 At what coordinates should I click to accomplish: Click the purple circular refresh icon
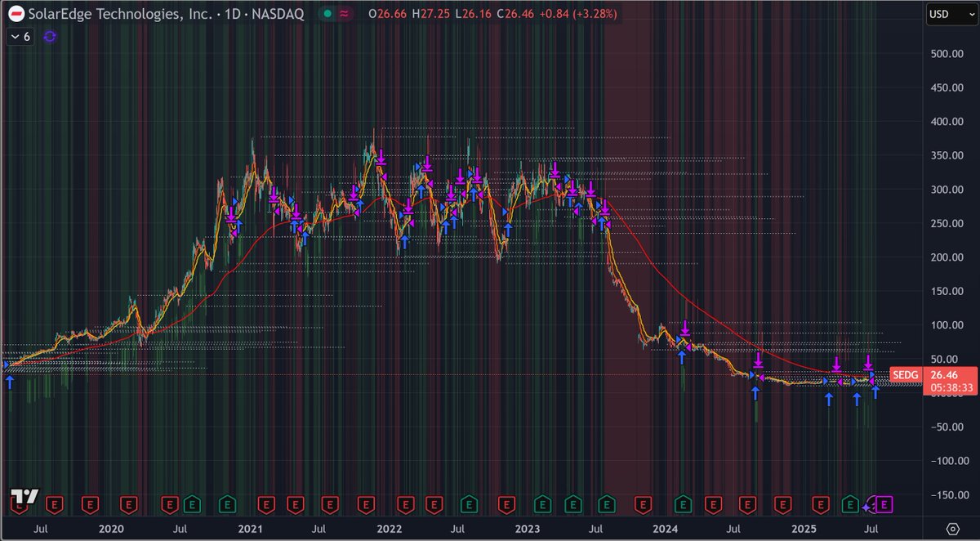pyautogui.click(x=51, y=37)
